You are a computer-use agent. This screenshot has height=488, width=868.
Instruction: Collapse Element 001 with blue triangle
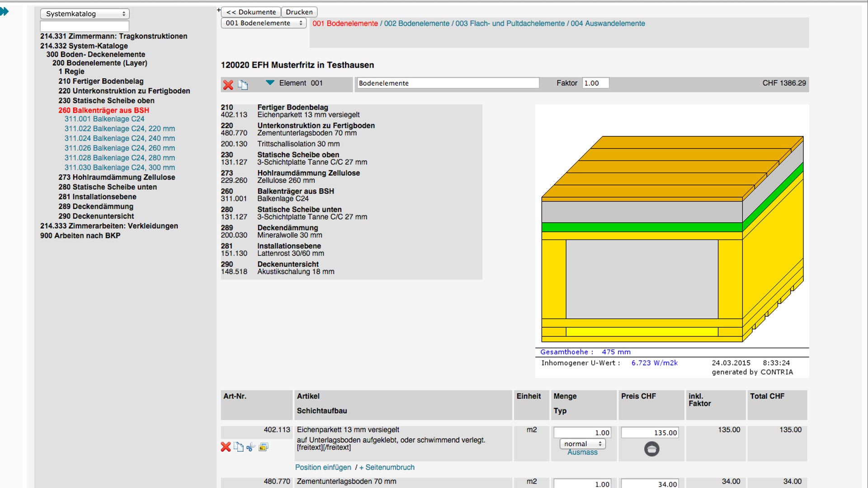coord(270,83)
